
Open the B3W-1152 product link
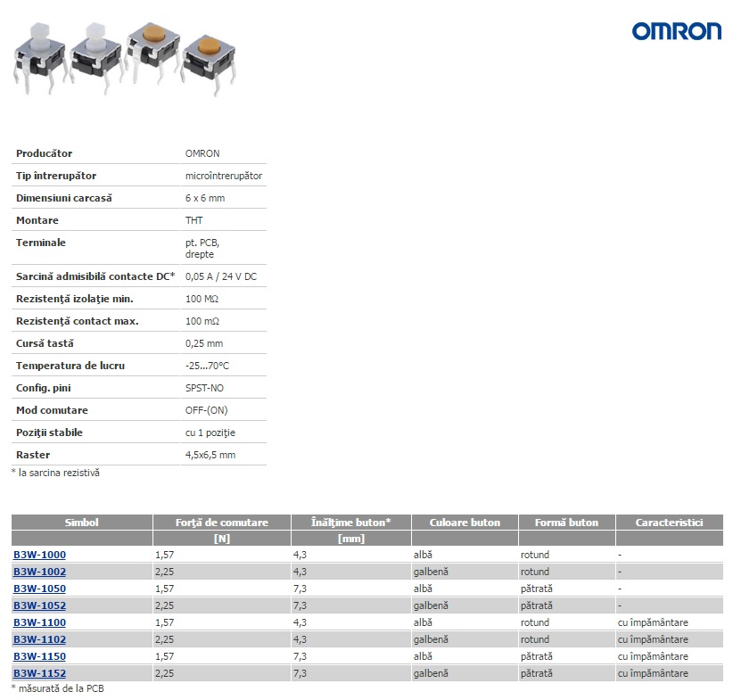click(40, 673)
